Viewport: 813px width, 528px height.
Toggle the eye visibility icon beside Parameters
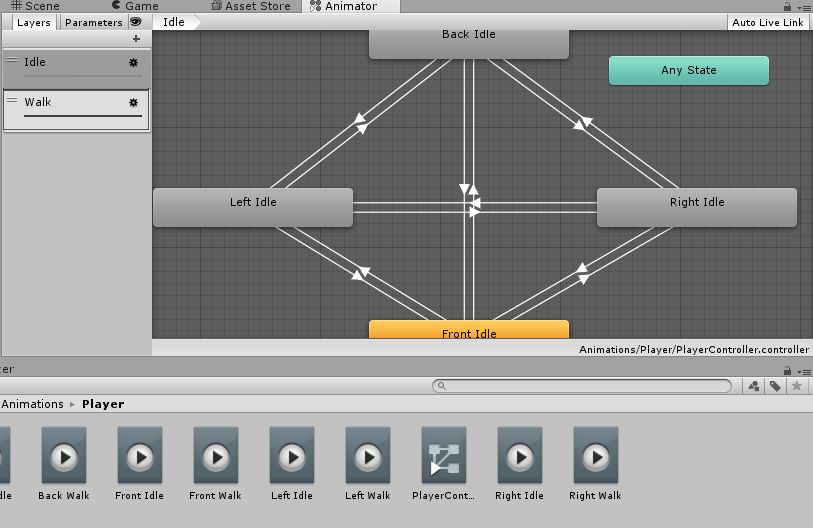click(135, 22)
